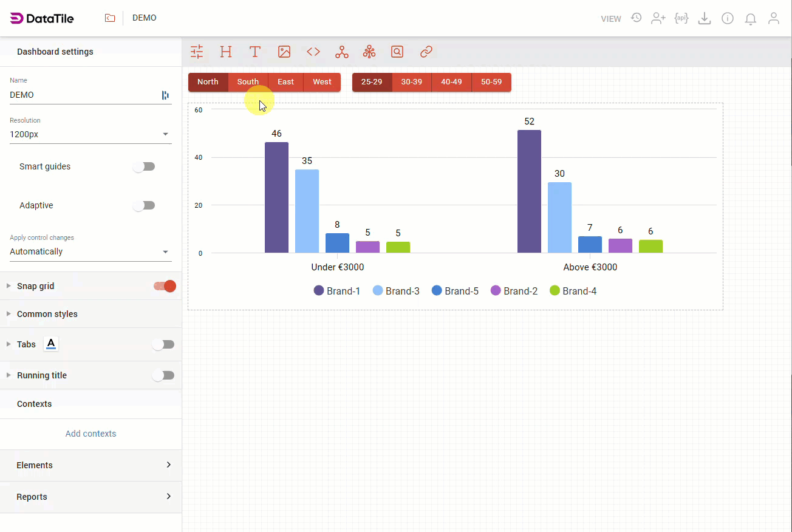The width and height of the screenshot is (792, 532).
Task: Add embedded code element icon
Action: click(x=313, y=52)
